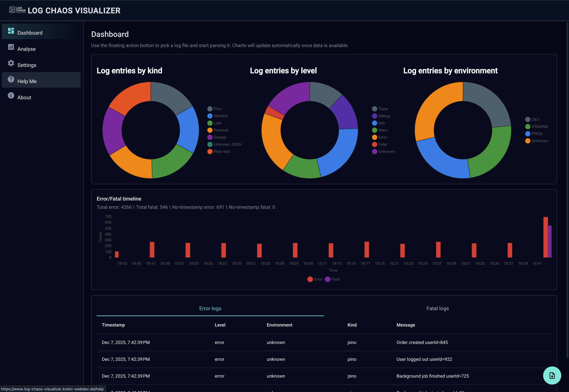Switch to the Fatal logs tab

(437, 309)
